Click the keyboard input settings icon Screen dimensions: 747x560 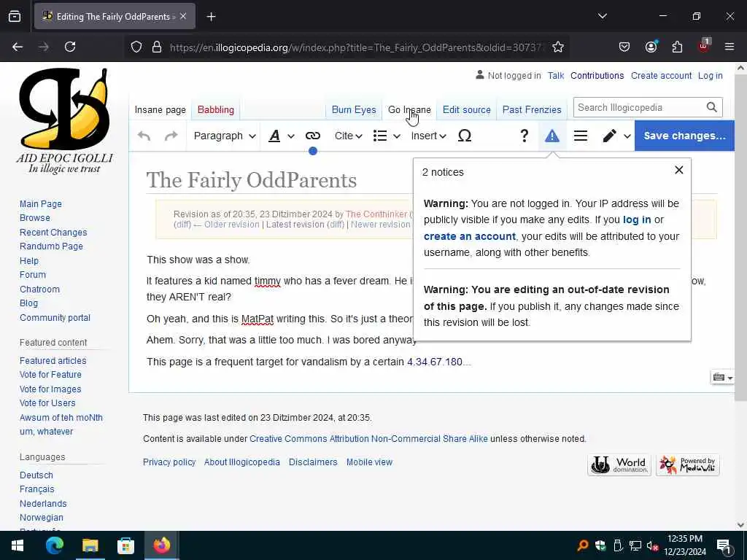(x=722, y=378)
